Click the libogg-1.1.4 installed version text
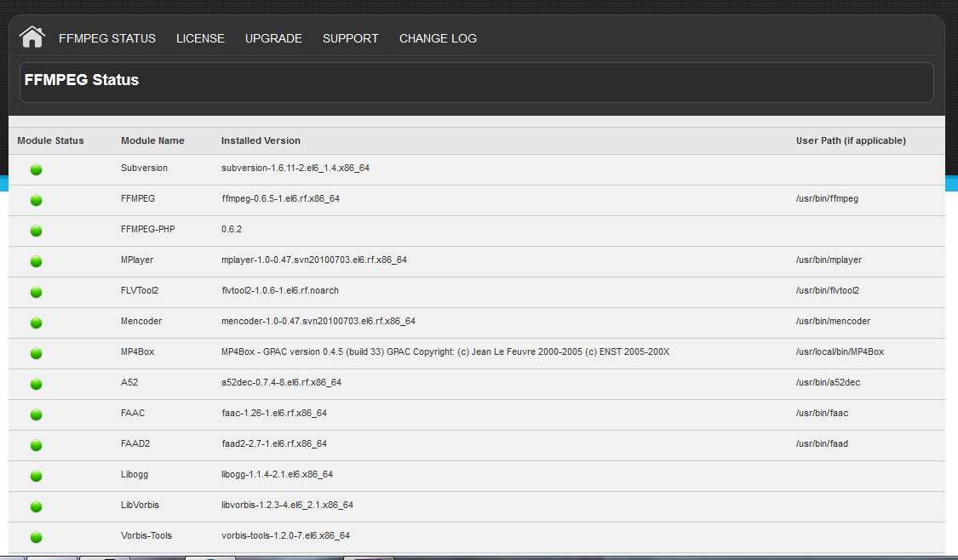This screenshot has height=560, width=958. point(277,474)
